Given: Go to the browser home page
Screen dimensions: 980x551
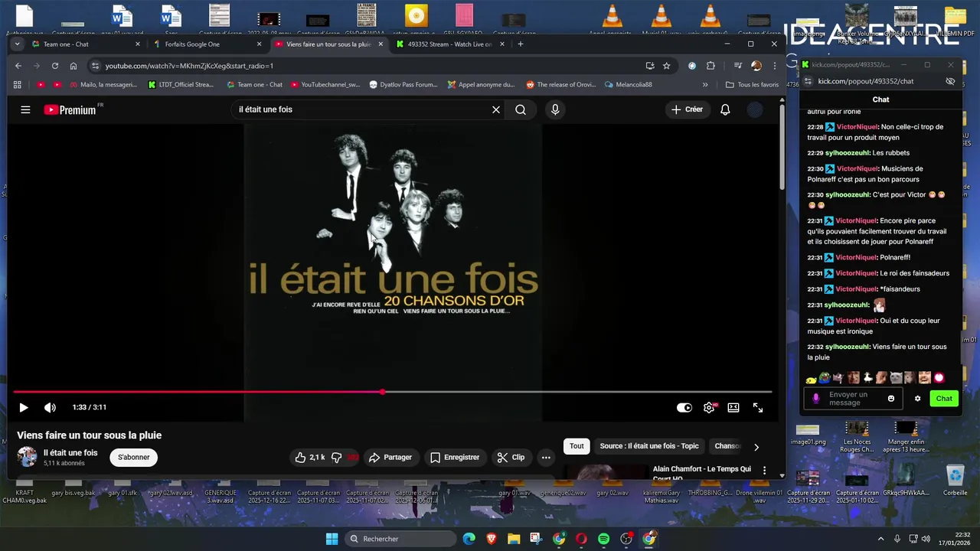Looking at the screenshot, I should tap(73, 66).
